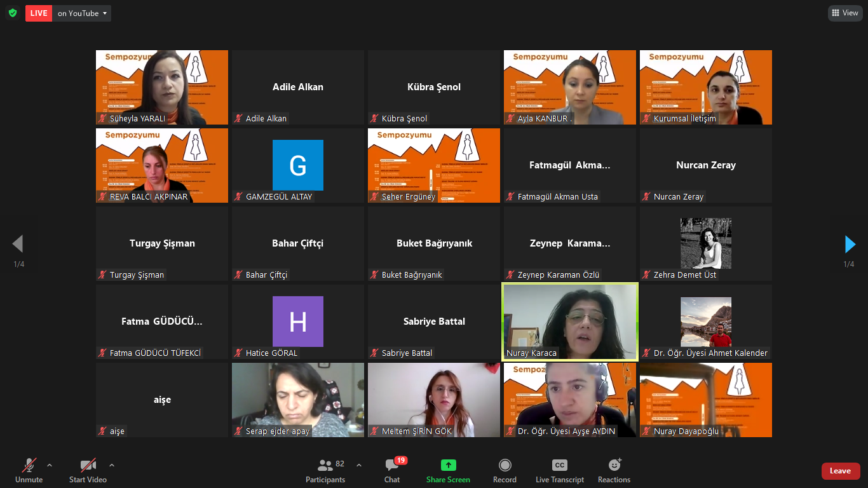Viewport: 868px width, 488px height.
Task: Expand arrow next to Participants
Action: click(x=358, y=465)
